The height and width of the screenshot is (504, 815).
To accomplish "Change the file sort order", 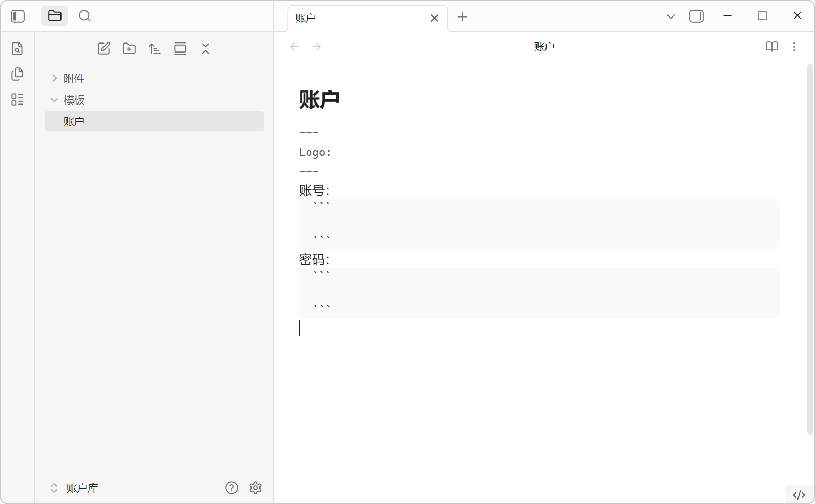I will click(154, 49).
